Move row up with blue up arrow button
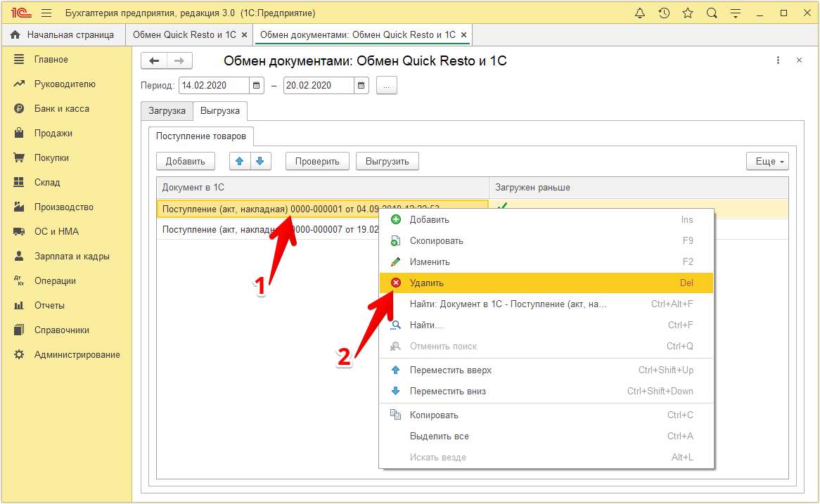Viewport: 820px width, 504px height. (x=240, y=161)
